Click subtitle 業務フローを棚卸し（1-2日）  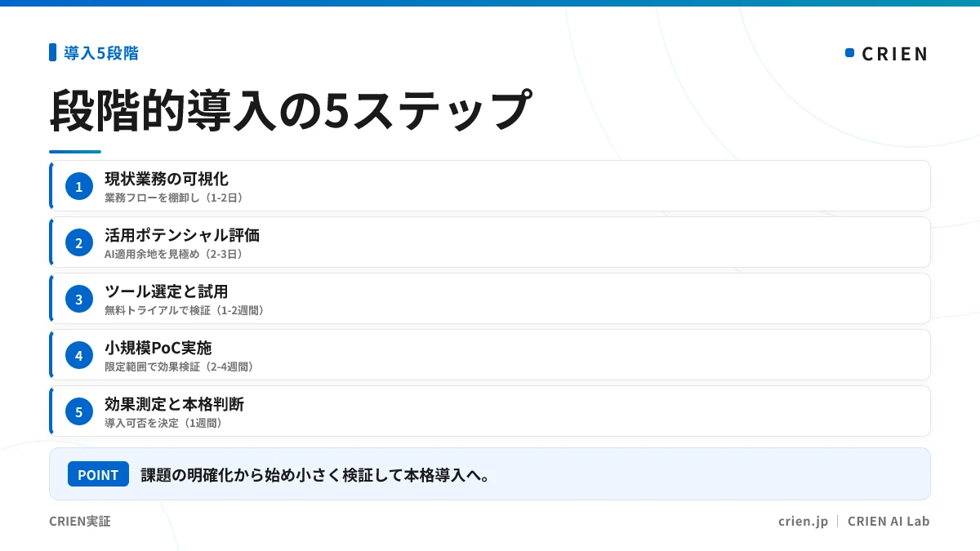coord(175,198)
